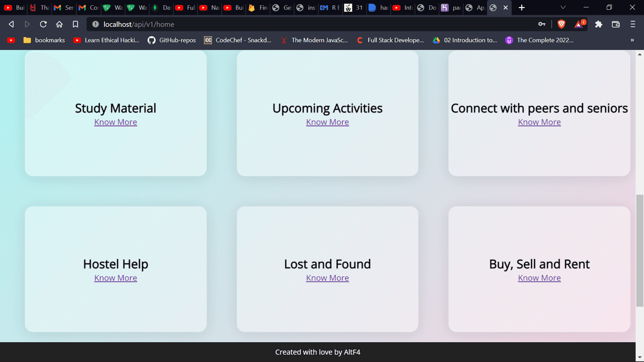
Task: Open Full Stack Developer bookmark
Action: point(390,40)
